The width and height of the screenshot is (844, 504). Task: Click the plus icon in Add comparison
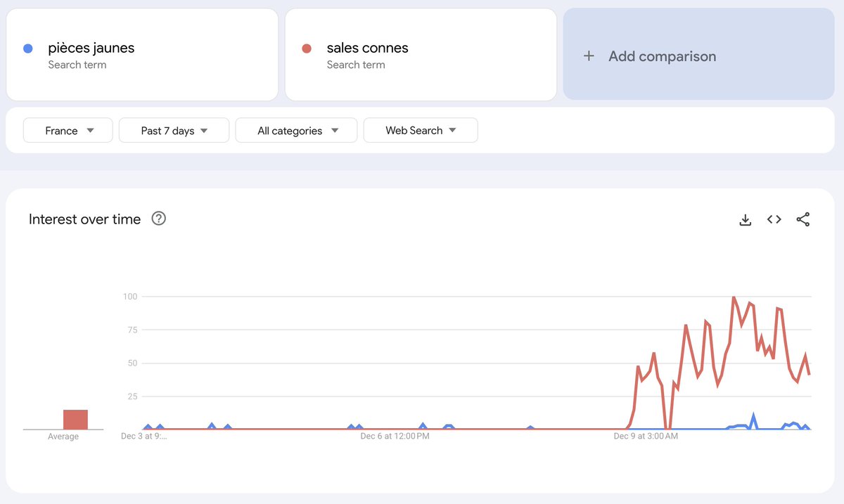click(x=589, y=56)
